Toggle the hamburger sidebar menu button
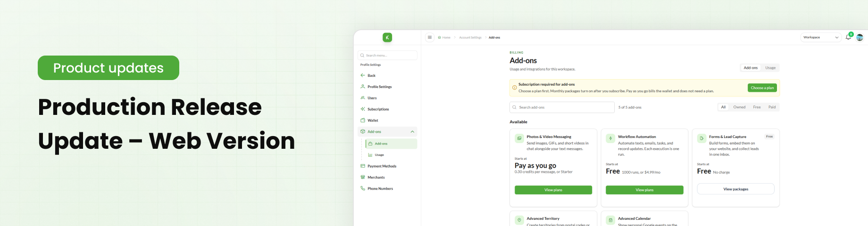868x226 pixels. [x=430, y=37]
